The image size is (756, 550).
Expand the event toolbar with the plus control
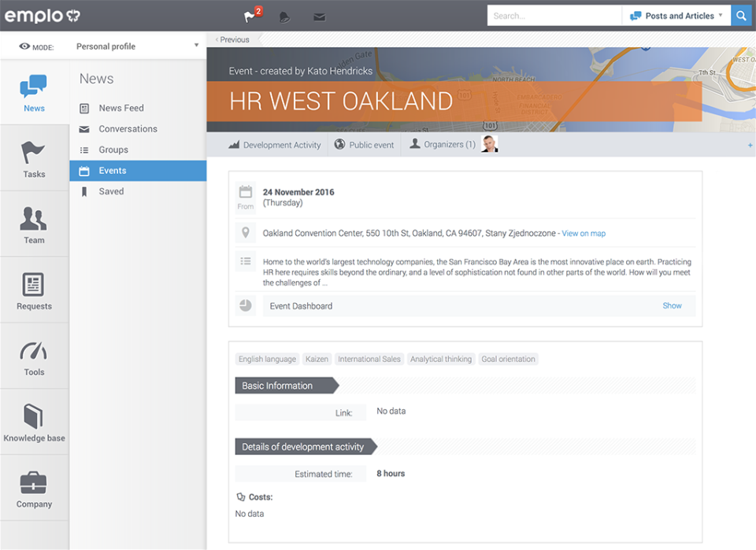[750, 144]
